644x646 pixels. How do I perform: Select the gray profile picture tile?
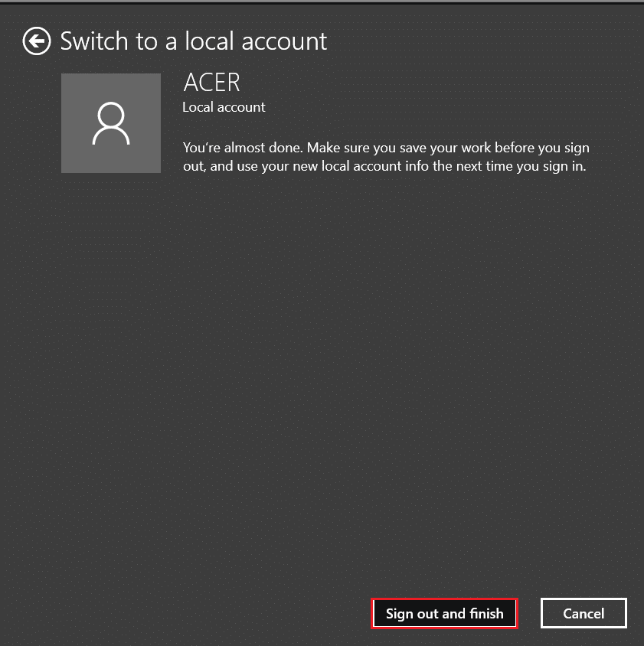pyautogui.click(x=111, y=123)
